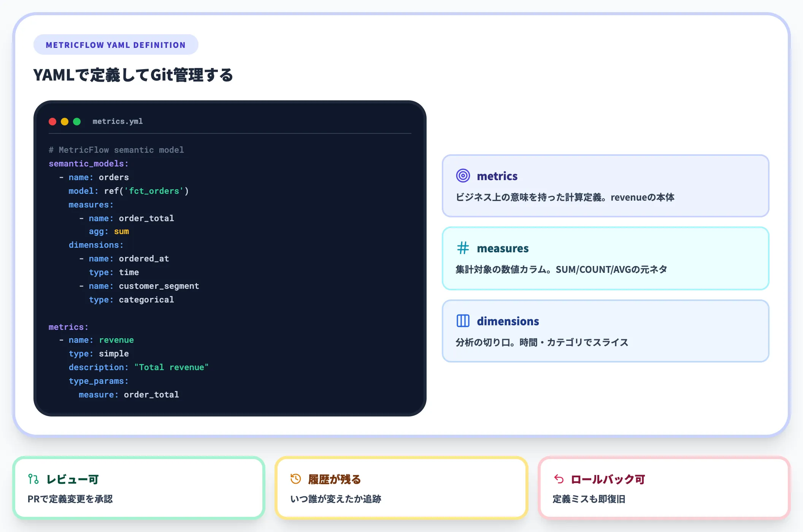Click the YAMLで定義してGit管理する heading
The width and height of the screenshot is (803, 532).
pyautogui.click(x=133, y=75)
